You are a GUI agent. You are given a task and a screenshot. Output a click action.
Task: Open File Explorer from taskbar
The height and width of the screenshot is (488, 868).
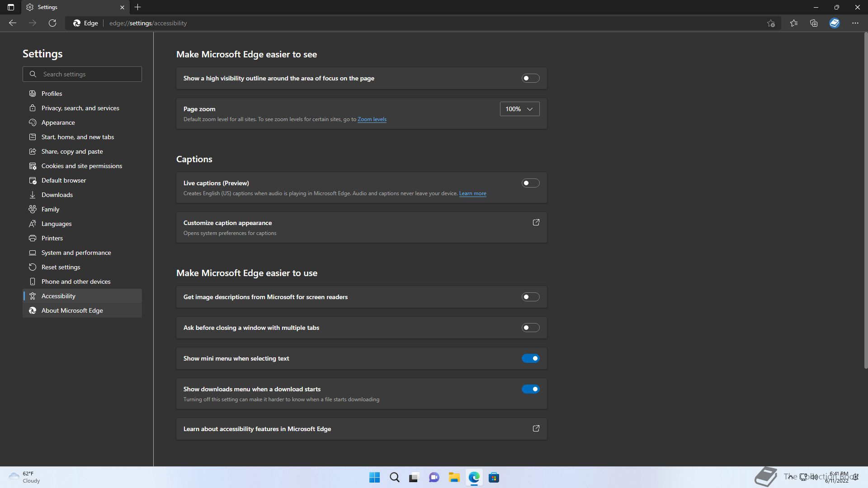click(x=454, y=478)
